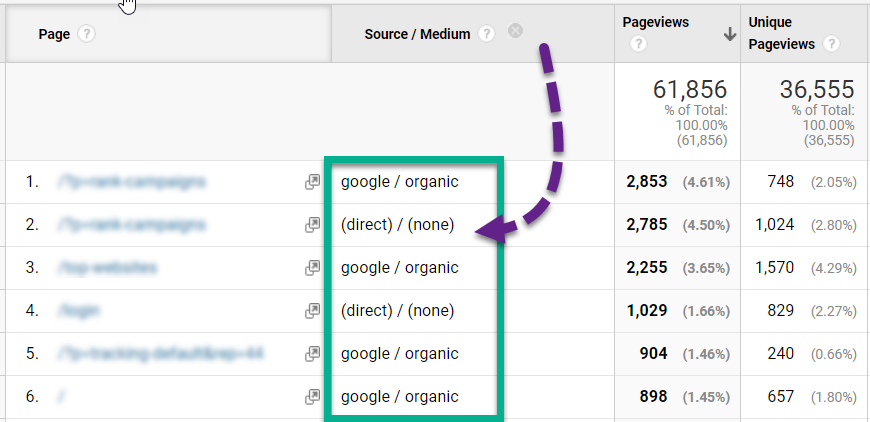The width and height of the screenshot is (870, 422).
Task: Click the open-page icon in row 5
Action: tap(312, 354)
